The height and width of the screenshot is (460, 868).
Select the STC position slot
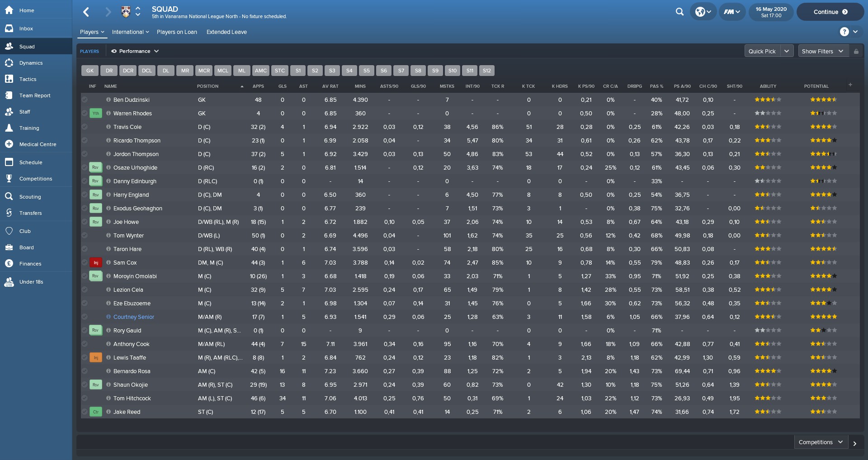(x=280, y=71)
